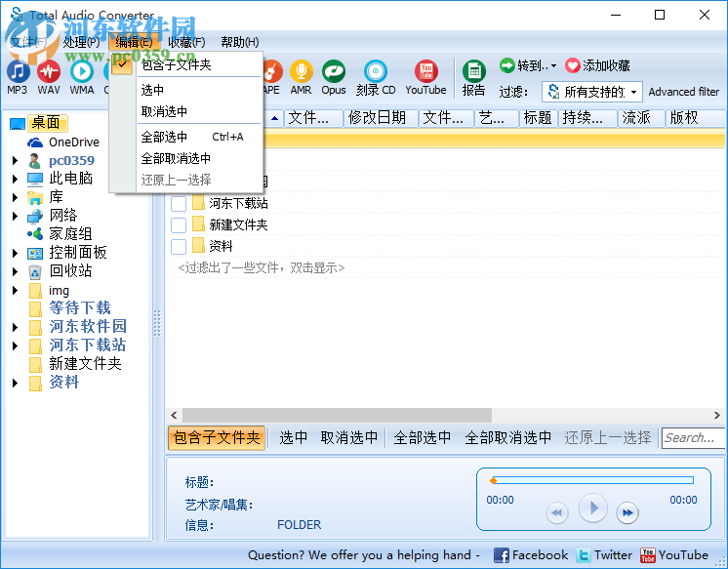Toggle 包含子文件夹 button in bottom bar
This screenshot has height=569, width=728.
coord(217,437)
